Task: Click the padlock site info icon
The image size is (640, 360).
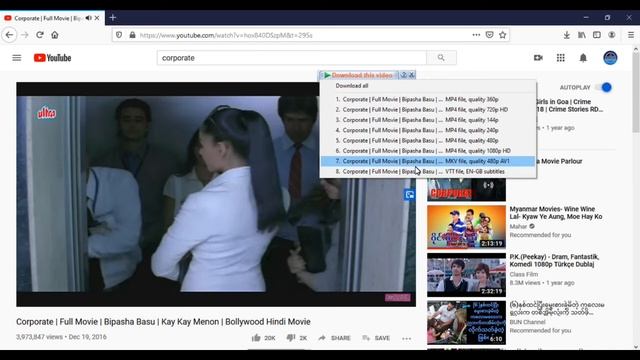Action: coord(132,35)
